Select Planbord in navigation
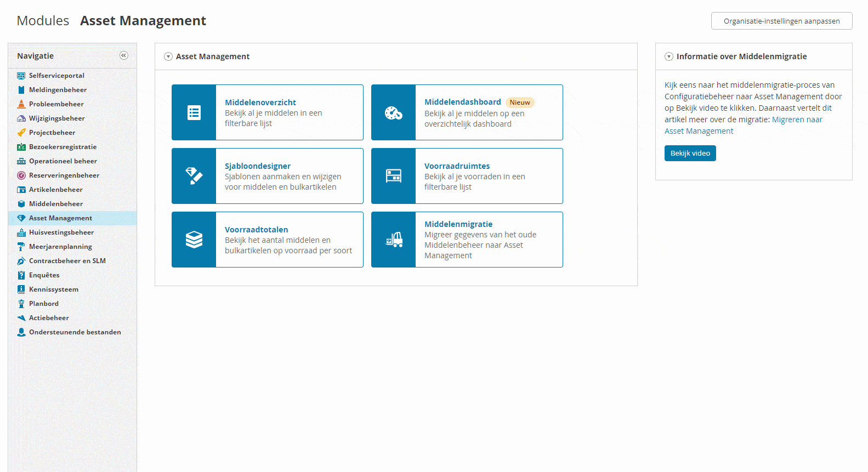 [x=44, y=304]
